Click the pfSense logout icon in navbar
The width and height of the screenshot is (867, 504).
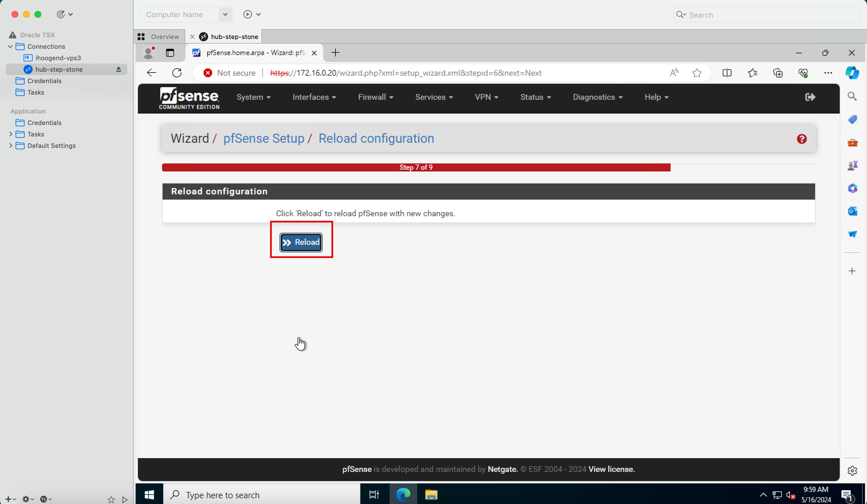[x=810, y=97]
